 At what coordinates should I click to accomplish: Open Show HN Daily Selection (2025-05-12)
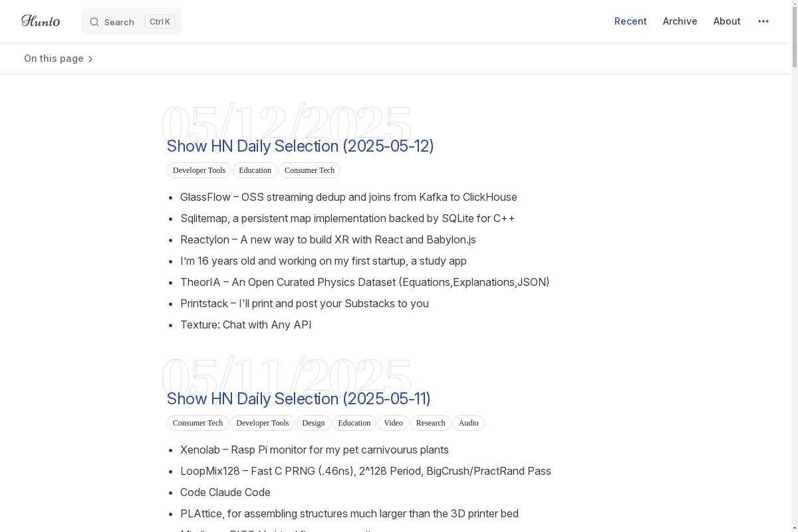click(300, 146)
